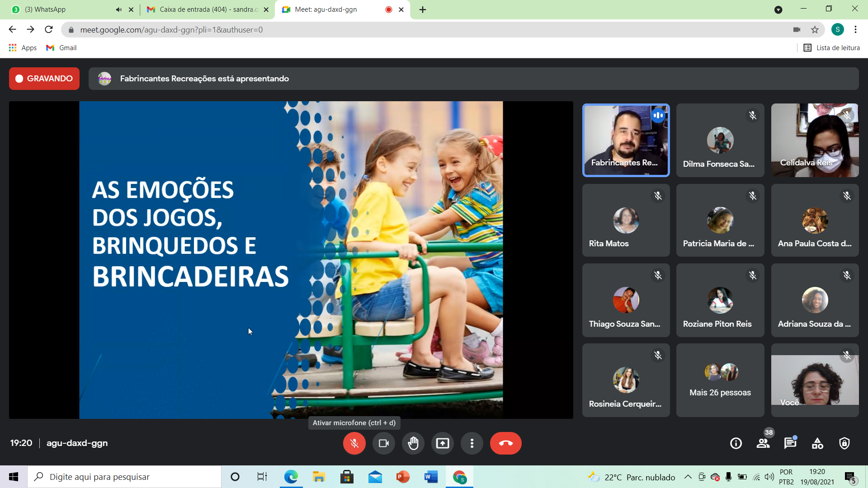Expand the system tray hidden icons chevron
This screenshot has width=868, height=488.
[688, 477]
